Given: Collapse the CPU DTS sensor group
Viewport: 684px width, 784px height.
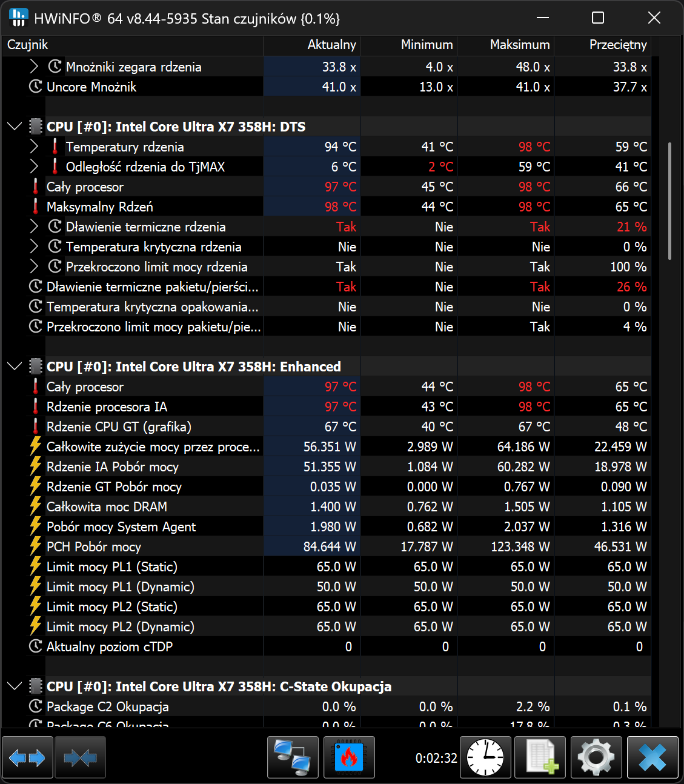Looking at the screenshot, I should [15, 127].
